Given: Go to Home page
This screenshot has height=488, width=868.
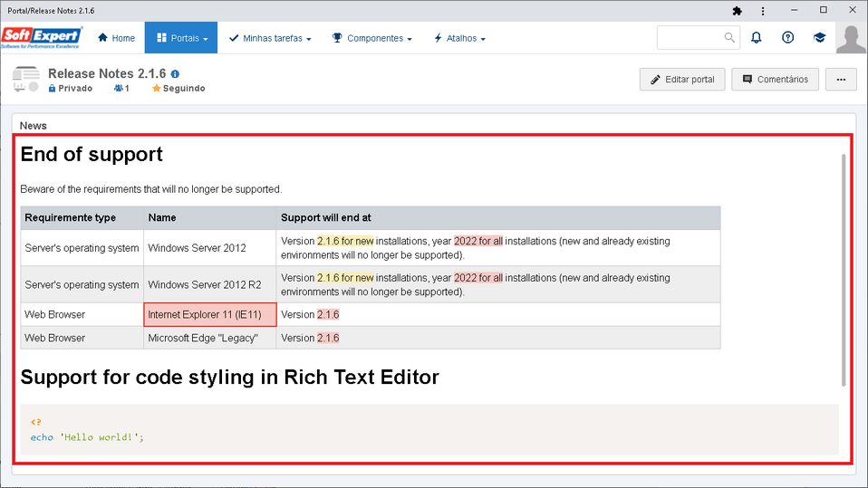Looking at the screenshot, I should tap(116, 38).
